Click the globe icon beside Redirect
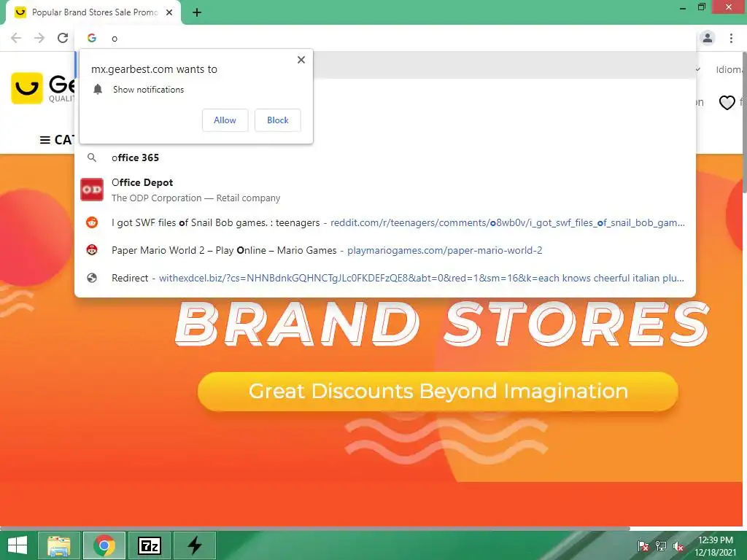 pos(92,278)
